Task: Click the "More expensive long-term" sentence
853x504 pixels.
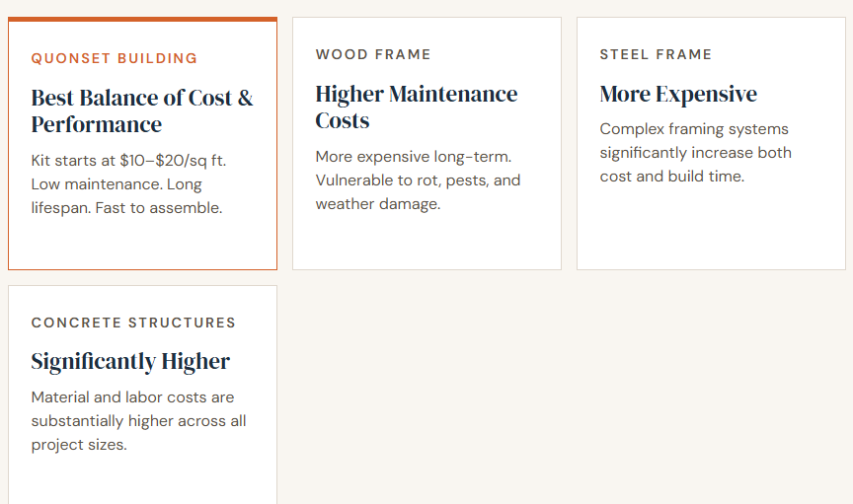Action: (x=414, y=157)
